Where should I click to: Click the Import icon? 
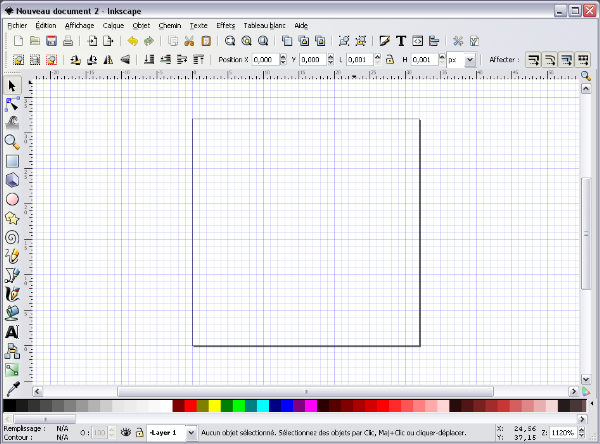tap(92, 41)
